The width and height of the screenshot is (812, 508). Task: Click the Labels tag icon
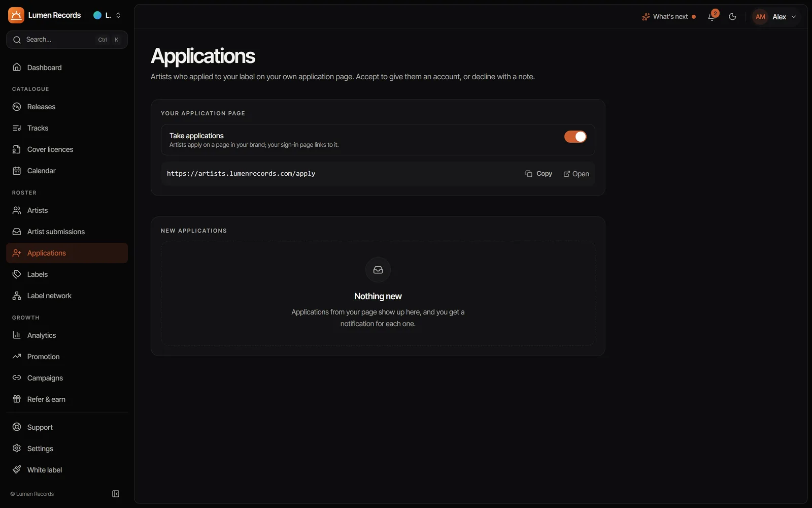(17, 274)
